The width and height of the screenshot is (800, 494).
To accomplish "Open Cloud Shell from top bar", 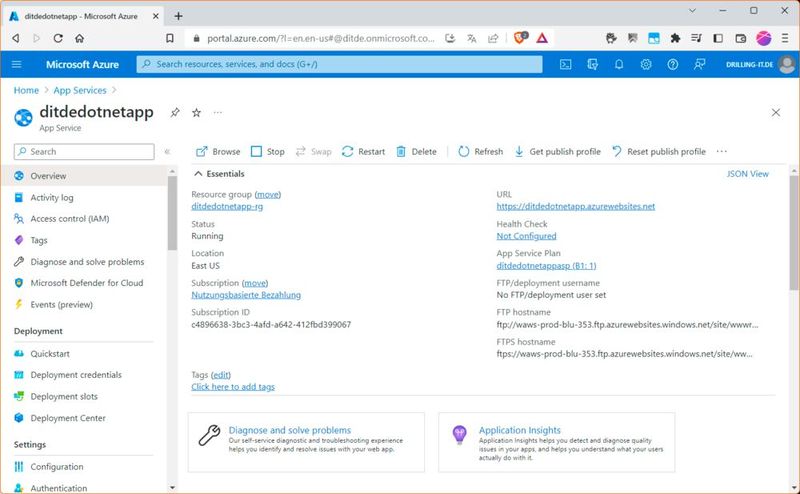I will [x=565, y=64].
